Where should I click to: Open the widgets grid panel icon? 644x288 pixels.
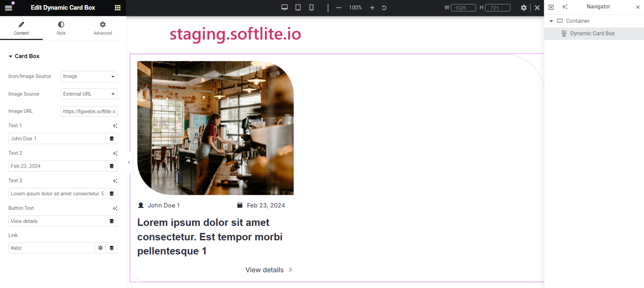118,8
